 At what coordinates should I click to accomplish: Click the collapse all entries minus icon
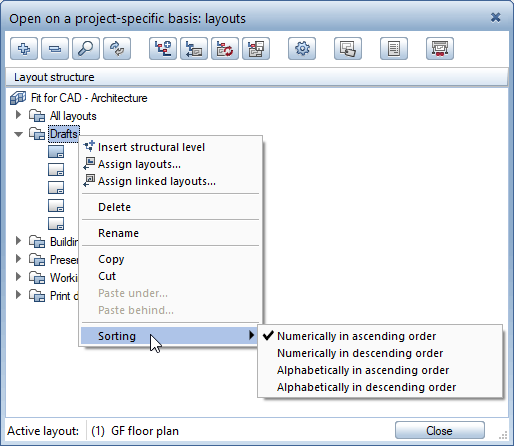coord(55,49)
